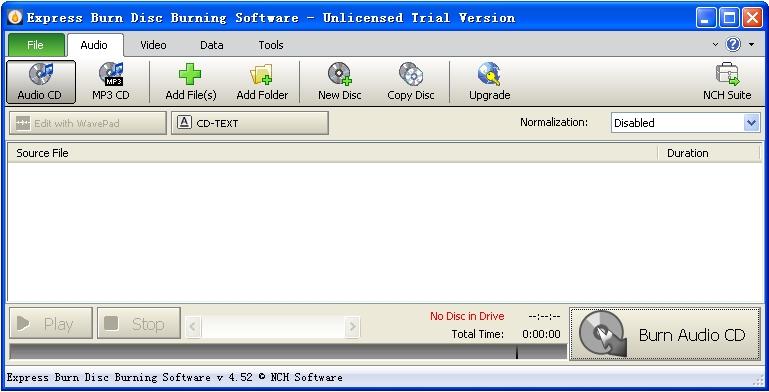This screenshot has height=392, width=769.
Task: Open the CD-TEXT editor button
Action: pyautogui.click(x=250, y=123)
